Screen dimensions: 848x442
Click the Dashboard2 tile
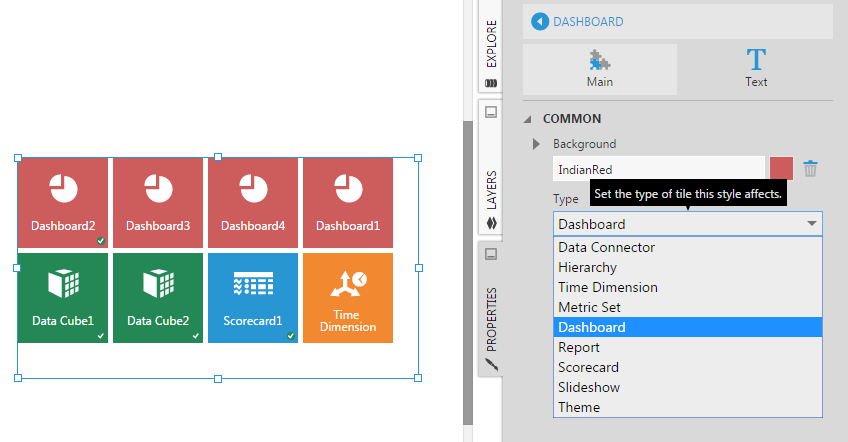click(x=62, y=203)
